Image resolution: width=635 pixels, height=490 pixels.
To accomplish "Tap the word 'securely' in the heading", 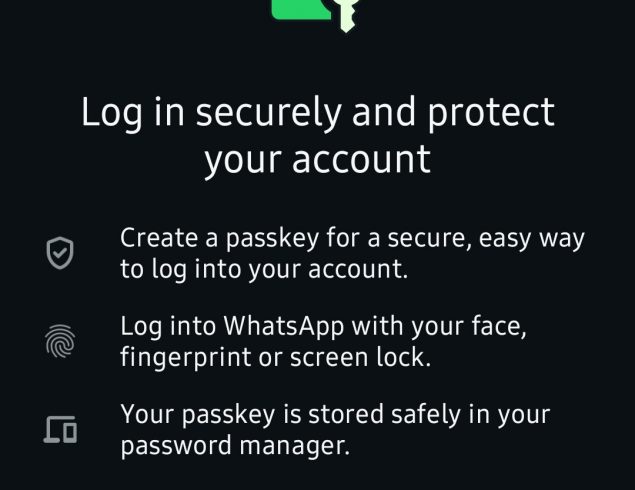I will pos(269,113).
